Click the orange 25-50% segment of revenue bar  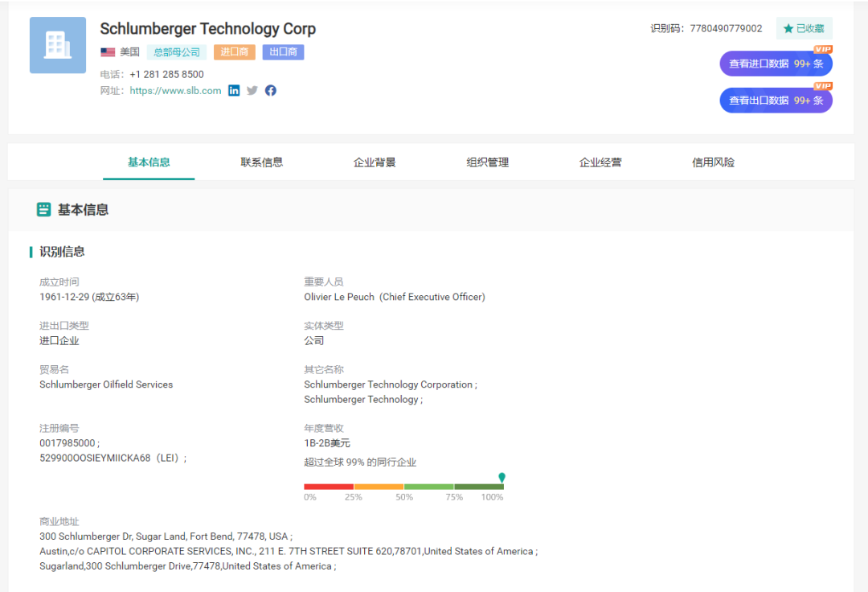(x=379, y=487)
